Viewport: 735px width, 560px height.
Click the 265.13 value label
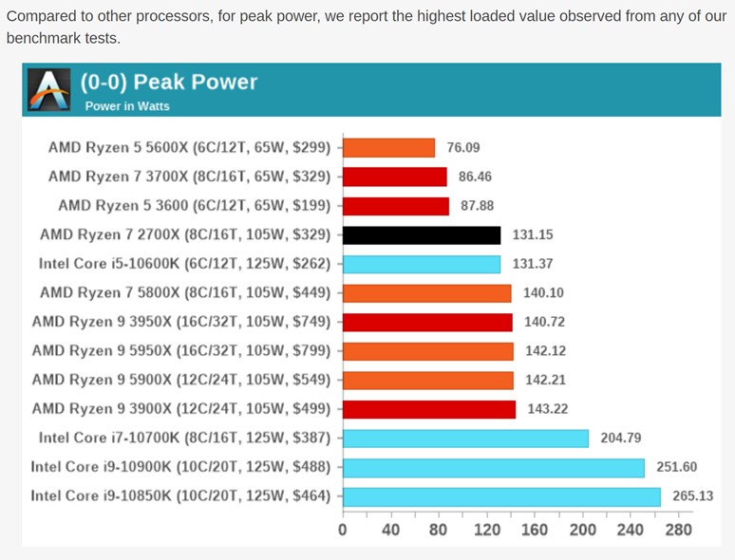[692, 496]
